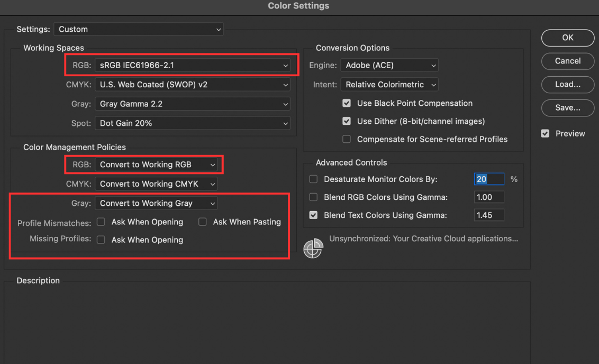Screen dimensions: 599x364
Task: Uncheck Blend Text Colors Using Gamma
Action: pos(313,215)
